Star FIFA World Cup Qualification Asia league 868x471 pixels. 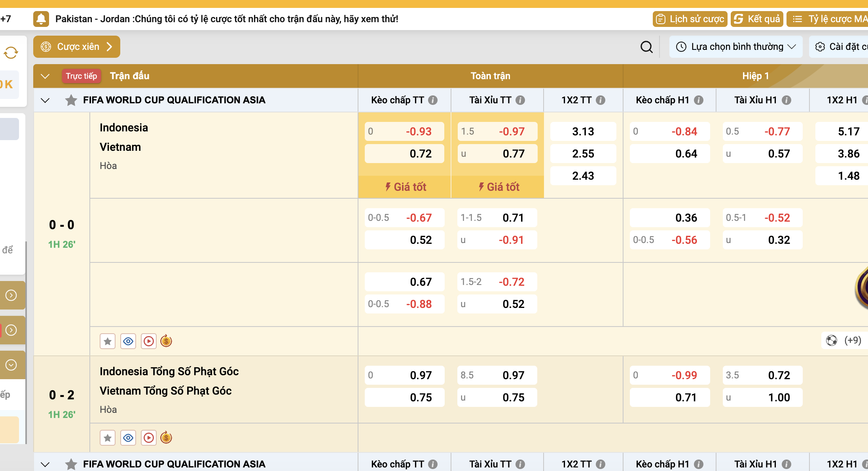click(x=71, y=100)
